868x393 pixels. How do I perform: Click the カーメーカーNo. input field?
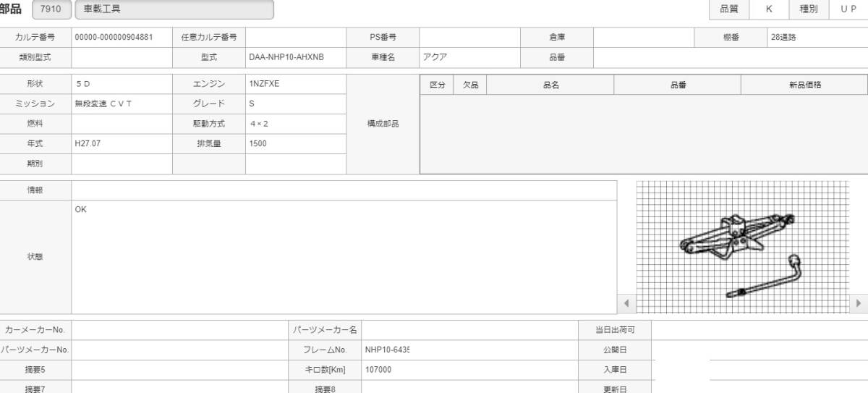coord(179,329)
